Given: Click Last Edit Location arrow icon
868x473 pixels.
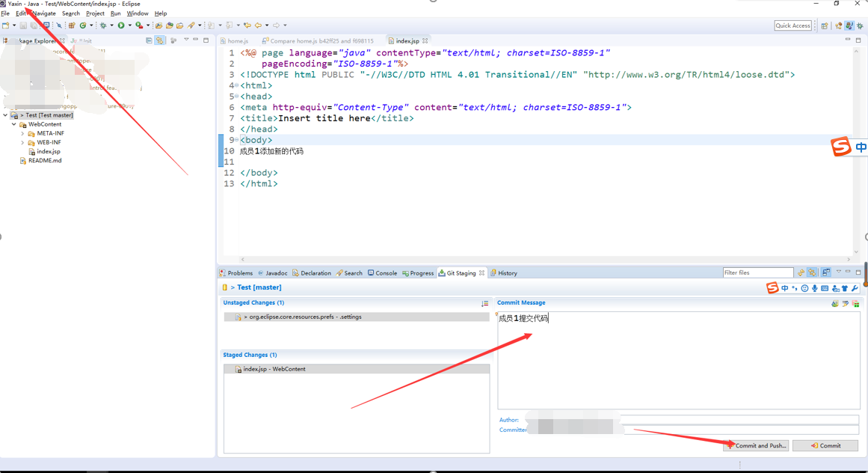Looking at the screenshot, I should coord(247,25).
